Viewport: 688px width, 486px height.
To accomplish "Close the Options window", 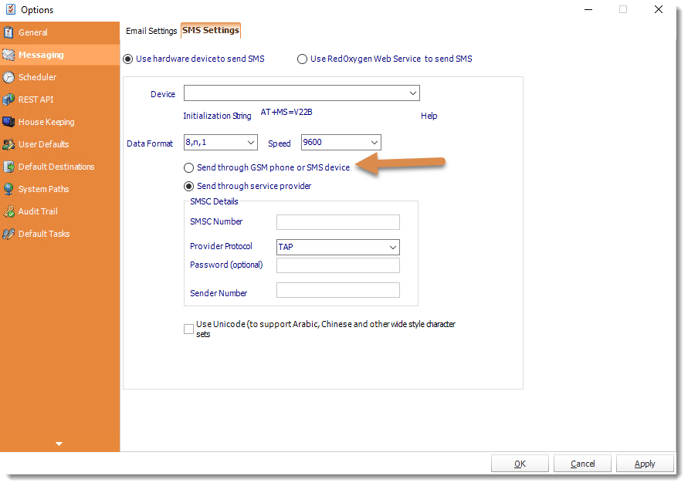I will 658,9.
